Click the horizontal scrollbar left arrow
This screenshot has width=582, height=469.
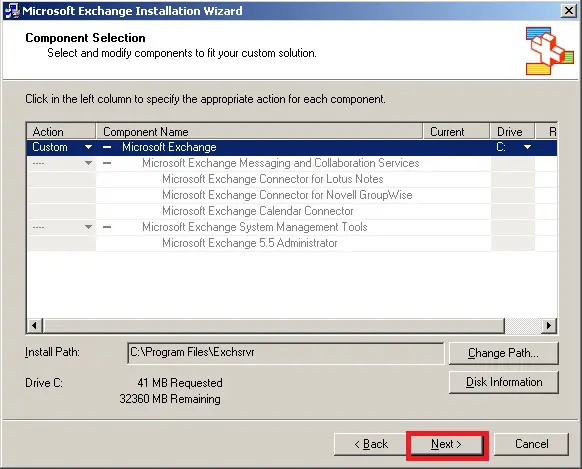(35, 326)
